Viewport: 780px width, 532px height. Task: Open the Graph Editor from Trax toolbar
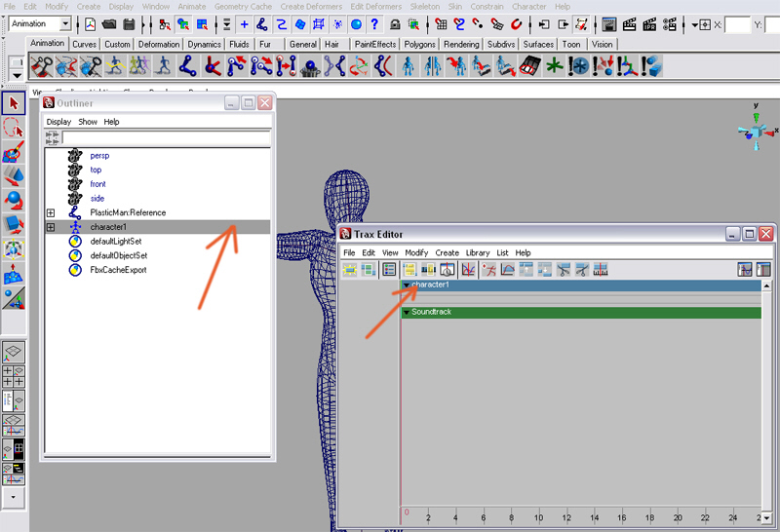point(468,270)
